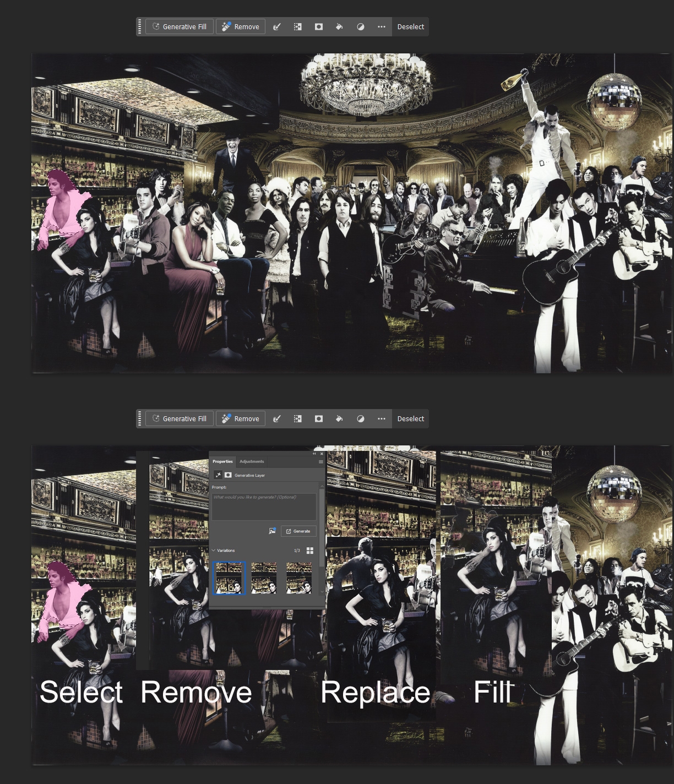Image resolution: width=674 pixels, height=784 pixels.
Task: Click the "Generative Layer" label
Action: (x=249, y=475)
